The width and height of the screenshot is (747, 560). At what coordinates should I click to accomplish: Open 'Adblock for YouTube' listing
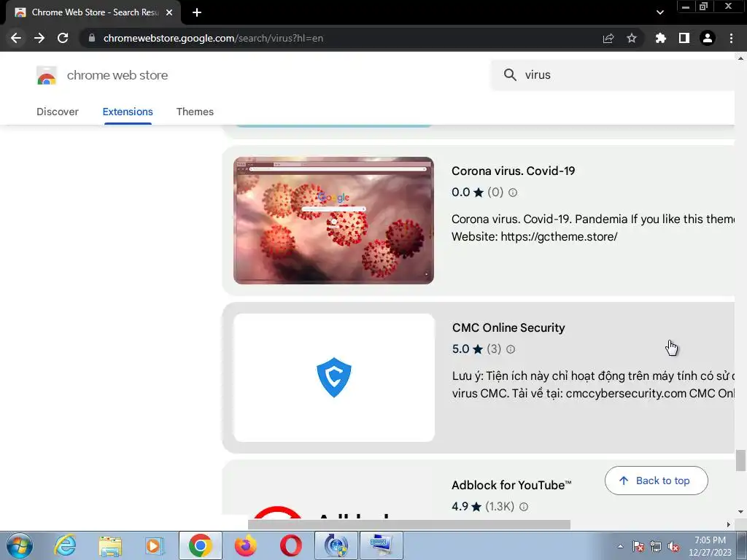[511, 485]
